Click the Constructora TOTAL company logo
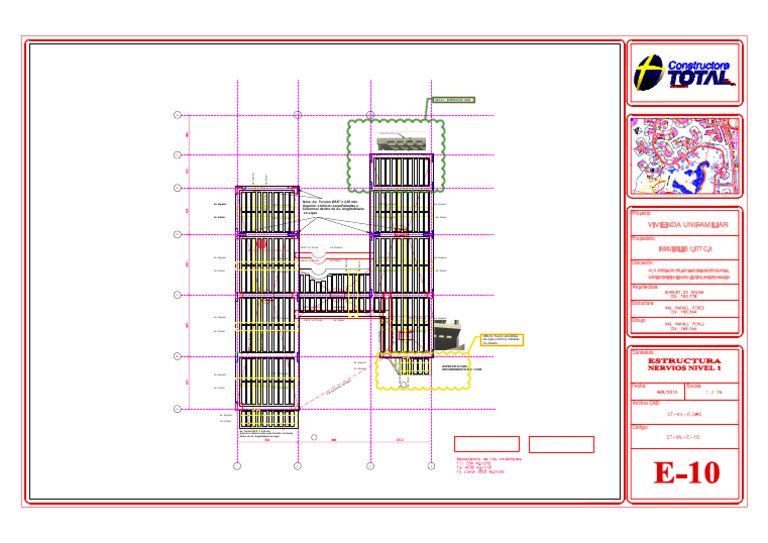The height and width of the screenshot is (543, 768). point(684,73)
